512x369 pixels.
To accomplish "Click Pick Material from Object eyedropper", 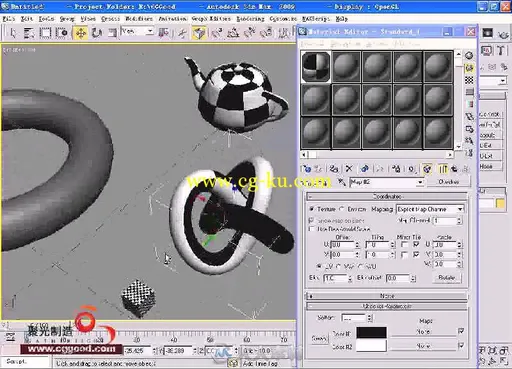I will [x=341, y=182].
